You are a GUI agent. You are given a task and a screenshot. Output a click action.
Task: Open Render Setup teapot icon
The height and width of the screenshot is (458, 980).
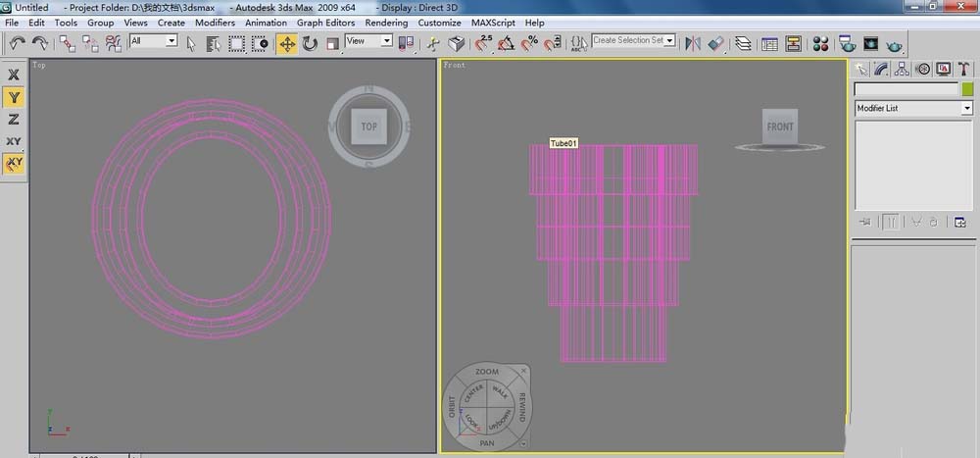tap(848, 44)
